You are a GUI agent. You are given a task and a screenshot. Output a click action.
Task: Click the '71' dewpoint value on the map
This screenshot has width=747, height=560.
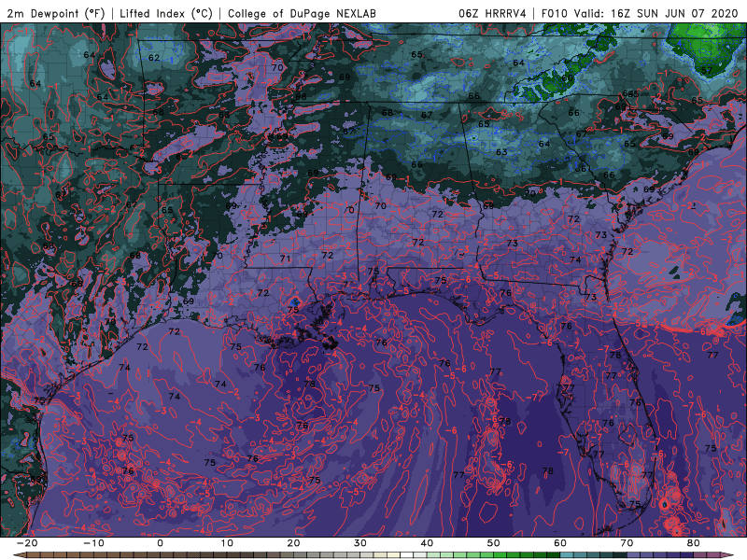[x=285, y=259]
